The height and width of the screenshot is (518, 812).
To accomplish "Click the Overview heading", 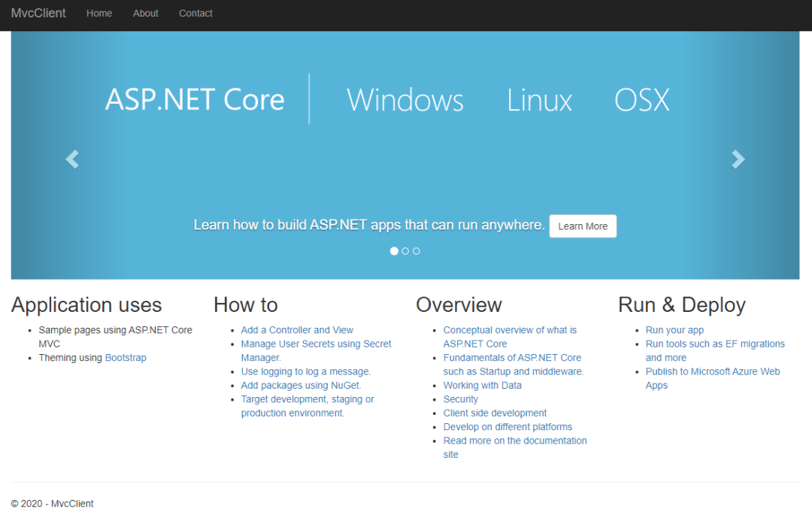I will [x=459, y=304].
